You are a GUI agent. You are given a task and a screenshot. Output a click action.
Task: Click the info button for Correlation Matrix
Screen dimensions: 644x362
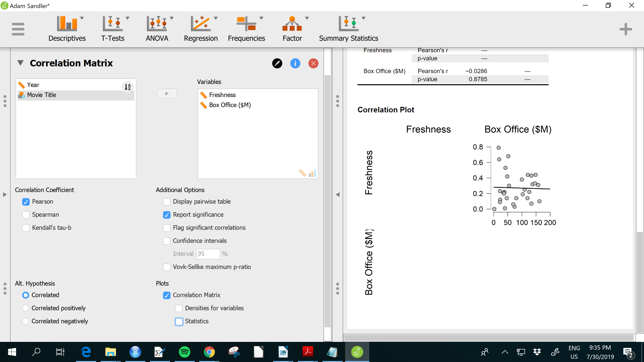tap(295, 63)
